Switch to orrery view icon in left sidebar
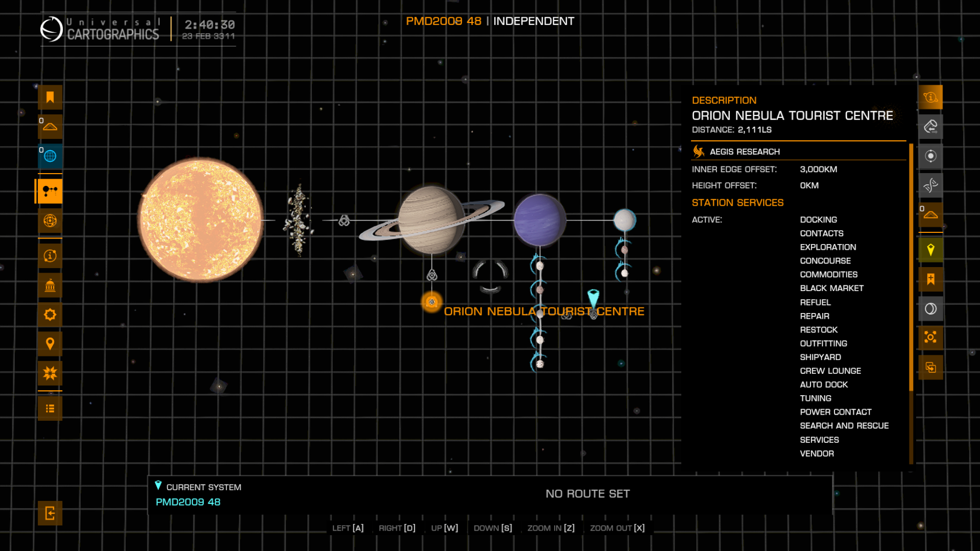The height and width of the screenshot is (551, 980). (50, 221)
